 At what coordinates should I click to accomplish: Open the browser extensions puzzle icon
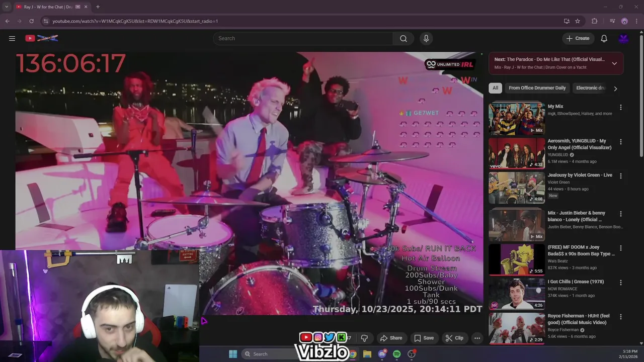tap(594, 21)
